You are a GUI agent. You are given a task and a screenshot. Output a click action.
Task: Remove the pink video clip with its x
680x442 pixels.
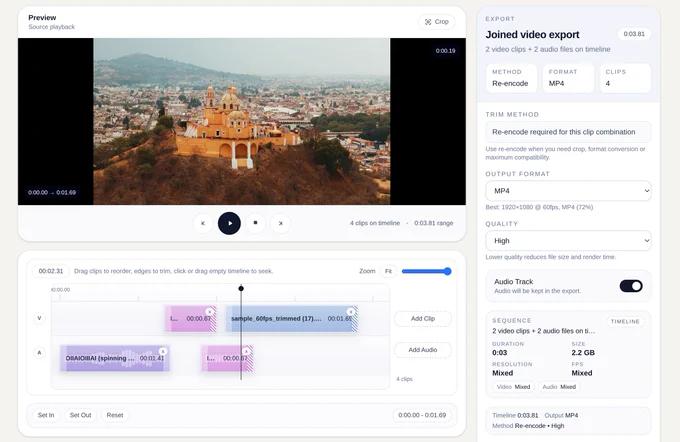(x=210, y=311)
